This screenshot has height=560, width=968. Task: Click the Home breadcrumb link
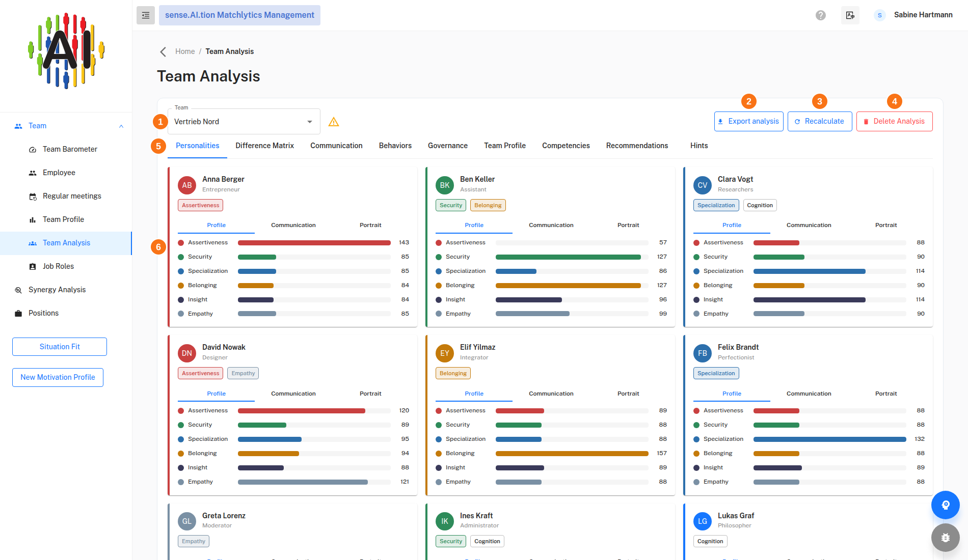185,51
